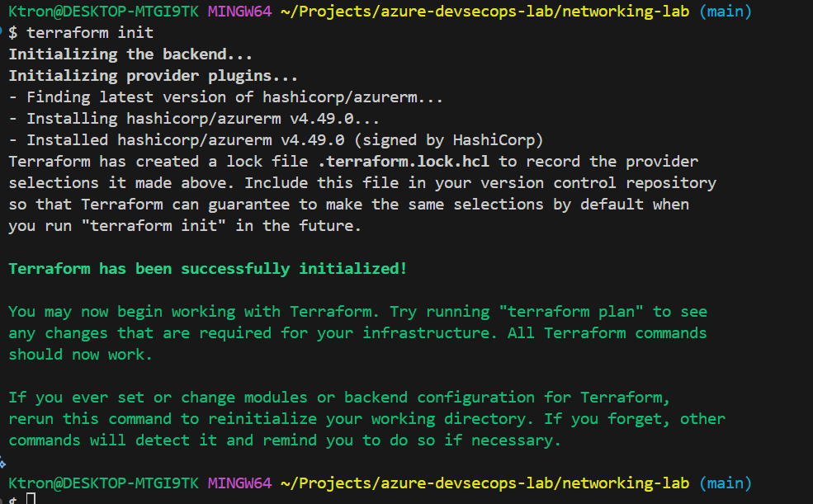The image size is (813, 504).
Task: Click the "Initializing the backend..." line
Action: 130,54
